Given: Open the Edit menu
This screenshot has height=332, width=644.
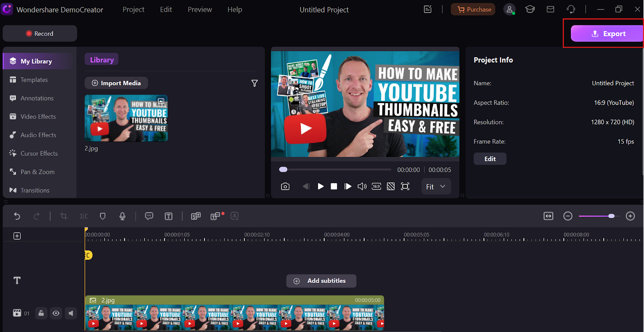Looking at the screenshot, I should coord(166,9).
